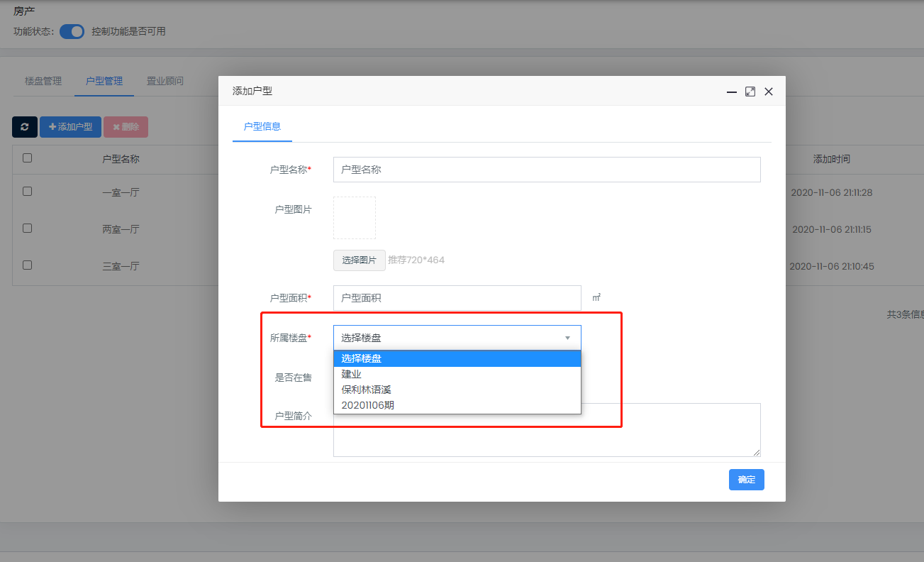Image resolution: width=924 pixels, height=562 pixels.
Task: Check the 一室一厅 row checkbox
Action: tap(27, 192)
